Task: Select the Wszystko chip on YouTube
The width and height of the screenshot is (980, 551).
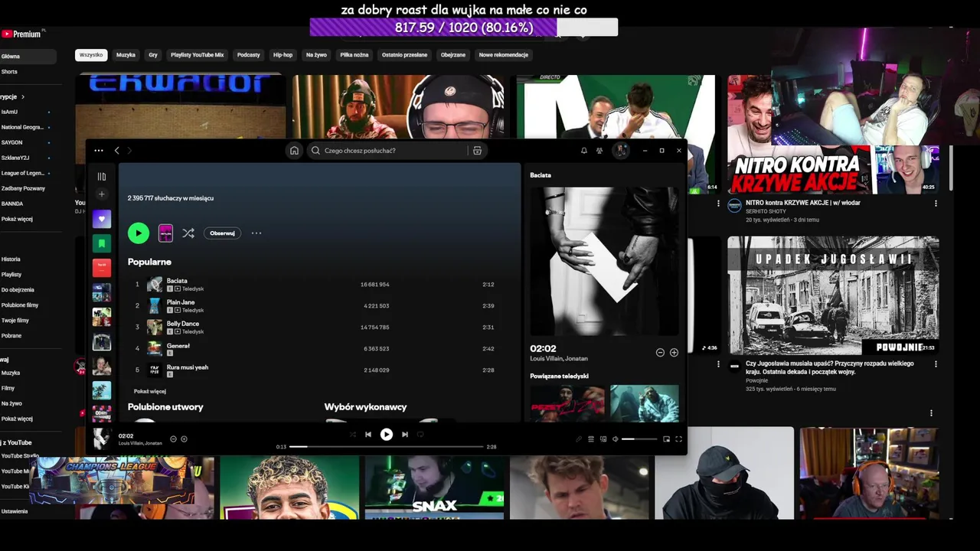Action: coord(91,55)
